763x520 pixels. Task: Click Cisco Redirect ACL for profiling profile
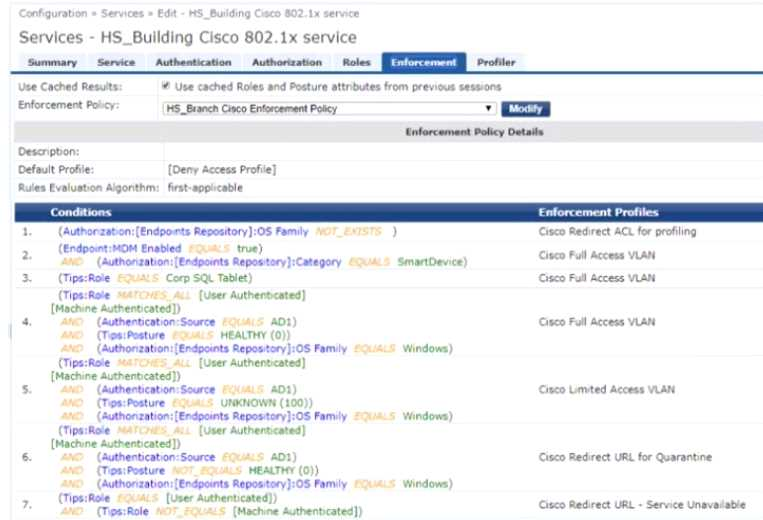click(x=617, y=232)
